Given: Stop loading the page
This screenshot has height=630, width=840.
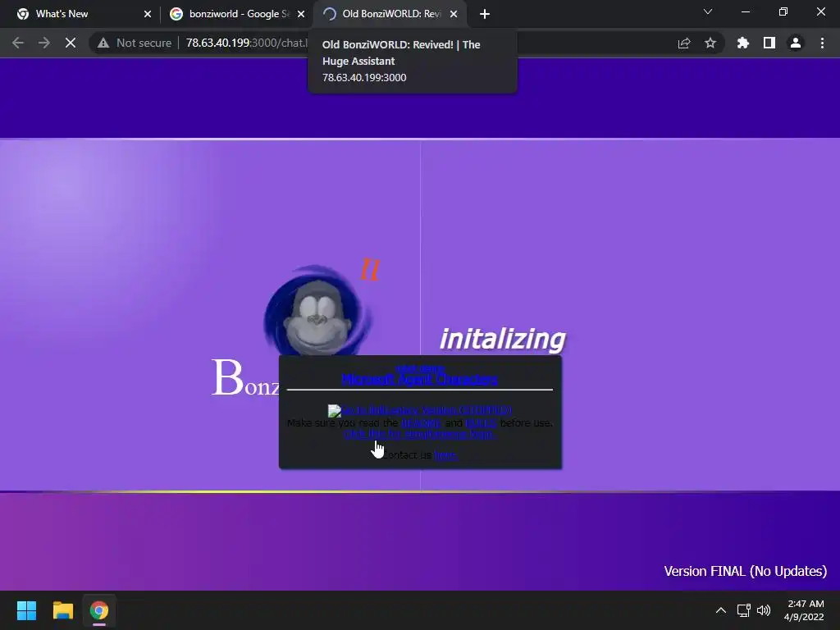Looking at the screenshot, I should [x=71, y=43].
